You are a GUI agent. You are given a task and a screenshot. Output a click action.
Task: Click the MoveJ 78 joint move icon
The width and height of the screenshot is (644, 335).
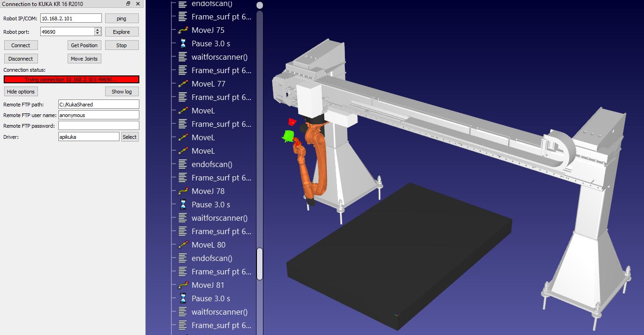pyautogui.click(x=183, y=191)
